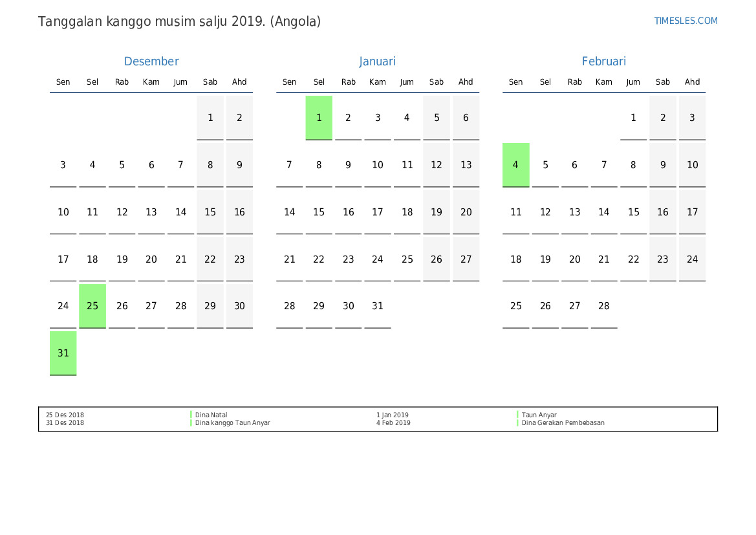This screenshot has width=756, height=535.
Task: Select highlighted 25 in Desember
Action: 92,306
